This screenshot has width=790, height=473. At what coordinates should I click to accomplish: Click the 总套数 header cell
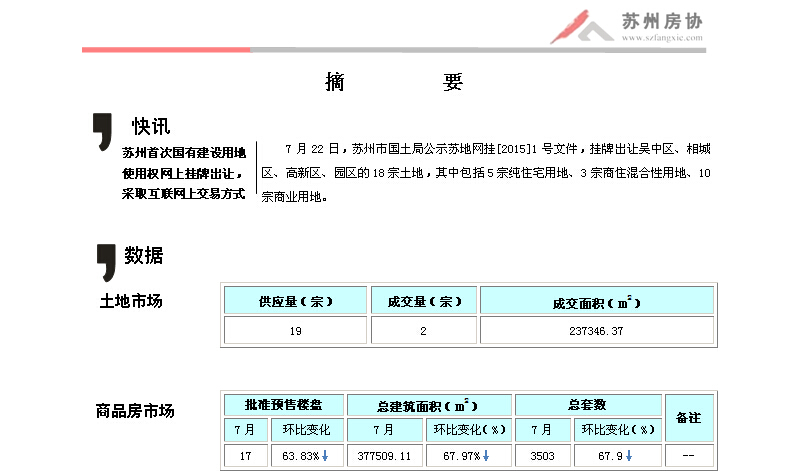(588, 405)
